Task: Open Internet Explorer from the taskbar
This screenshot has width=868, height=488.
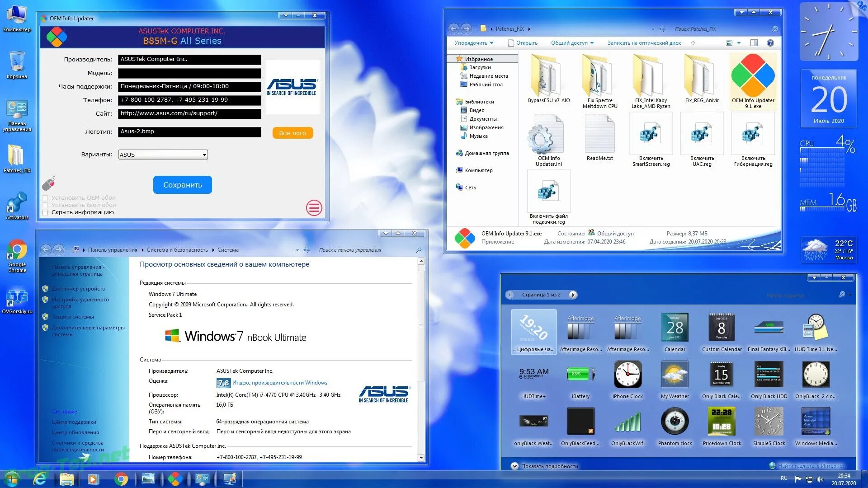Action: 40,479
